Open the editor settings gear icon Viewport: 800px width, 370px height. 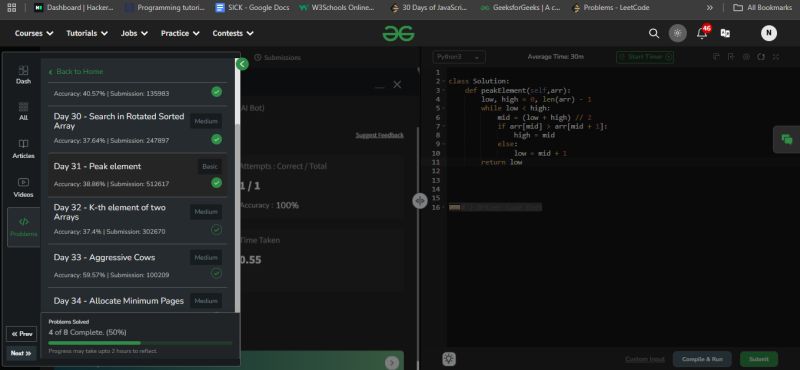click(x=746, y=57)
